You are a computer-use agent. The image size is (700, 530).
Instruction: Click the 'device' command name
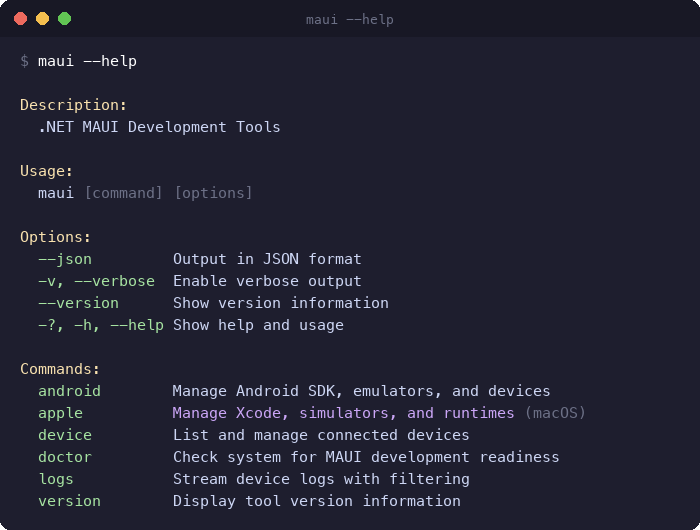click(x=65, y=435)
